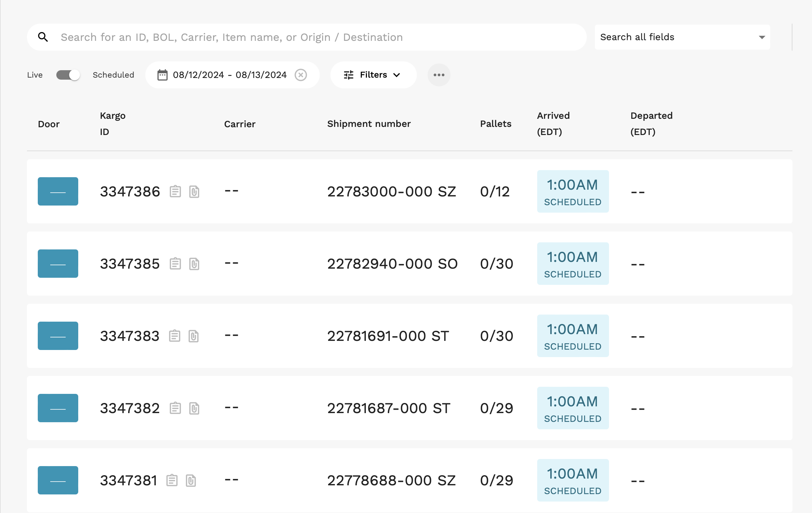
Task: Open the 08/12/2024 - 08/13/2024 date picker
Action: pos(229,75)
